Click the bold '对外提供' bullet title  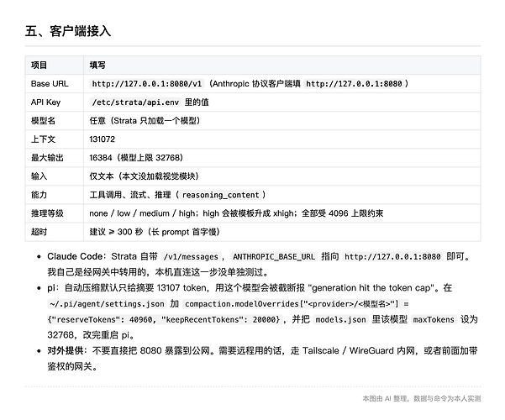click(66, 350)
